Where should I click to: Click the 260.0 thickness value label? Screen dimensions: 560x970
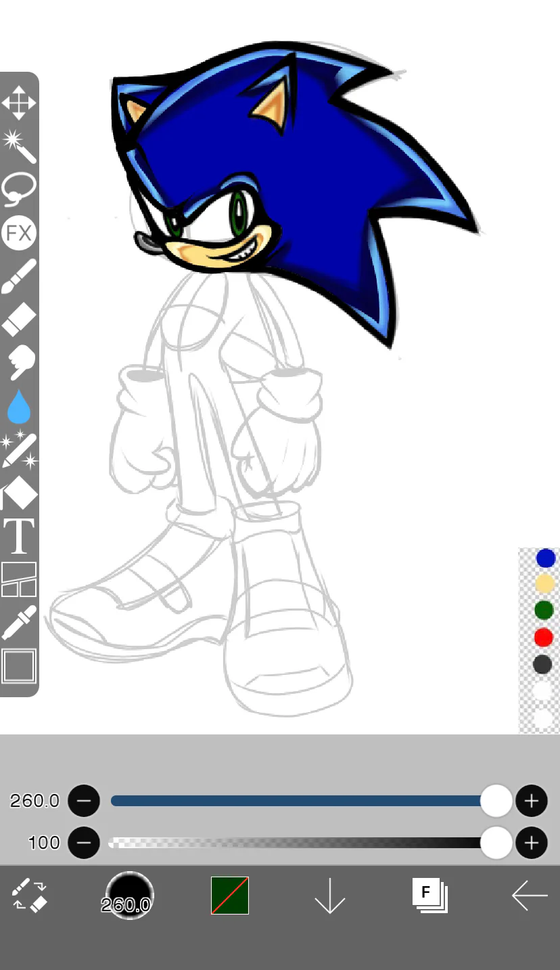coord(34,801)
